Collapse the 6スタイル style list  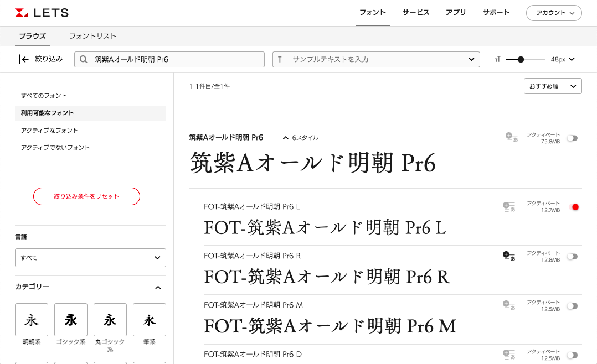coord(301,138)
